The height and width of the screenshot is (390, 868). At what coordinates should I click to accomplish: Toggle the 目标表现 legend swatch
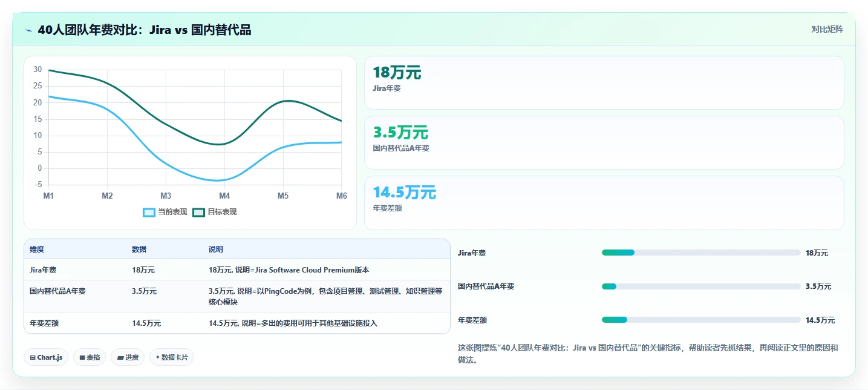click(x=199, y=212)
